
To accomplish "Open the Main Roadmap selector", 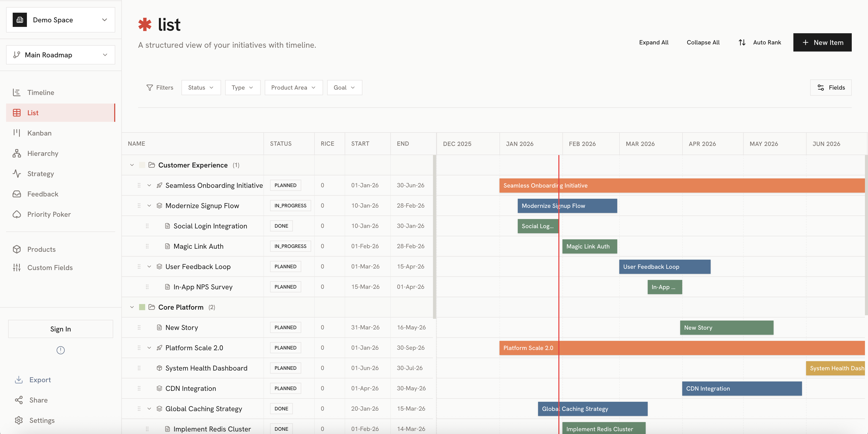I will [x=61, y=55].
